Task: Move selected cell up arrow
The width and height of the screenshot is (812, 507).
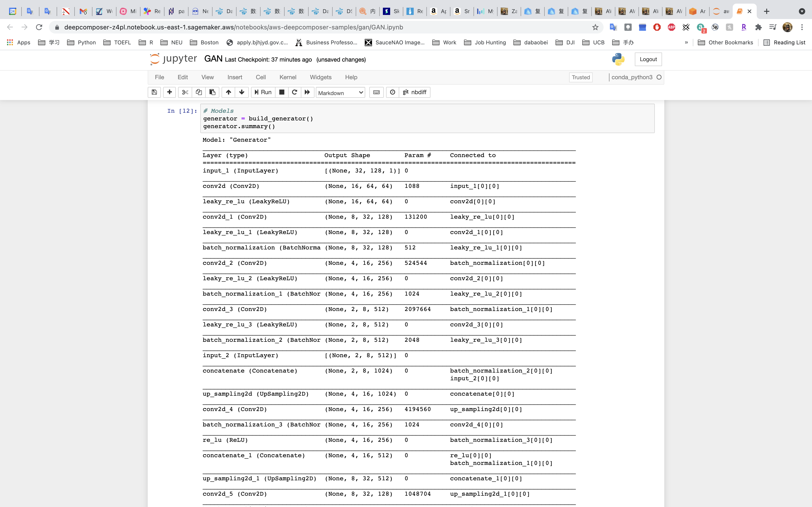Action: (229, 92)
